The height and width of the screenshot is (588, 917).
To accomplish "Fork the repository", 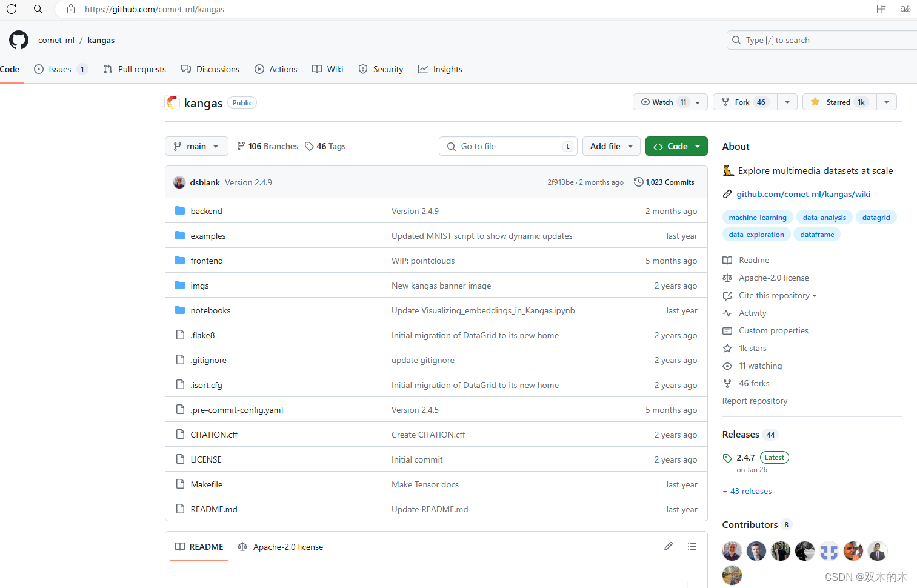I will (x=745, y=102).
